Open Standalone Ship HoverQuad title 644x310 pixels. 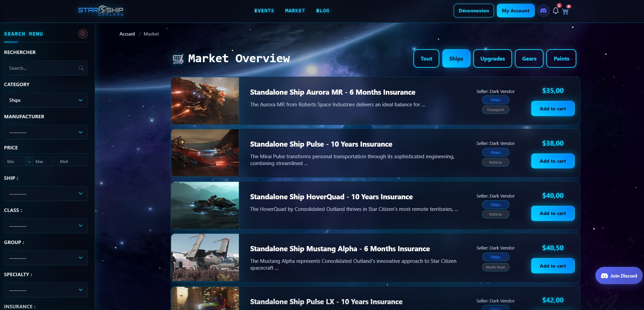pos(331,197)
